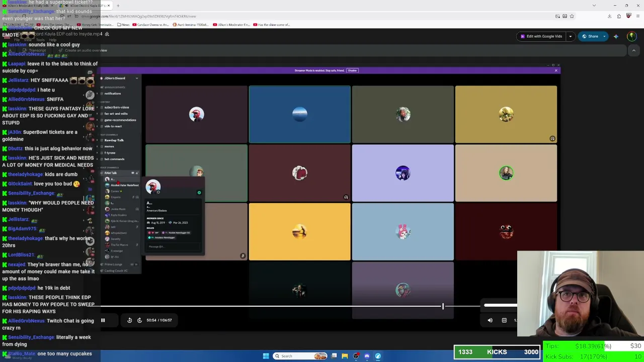
Task: Select the lavender voice participant tile
Action: coord(403,173)
